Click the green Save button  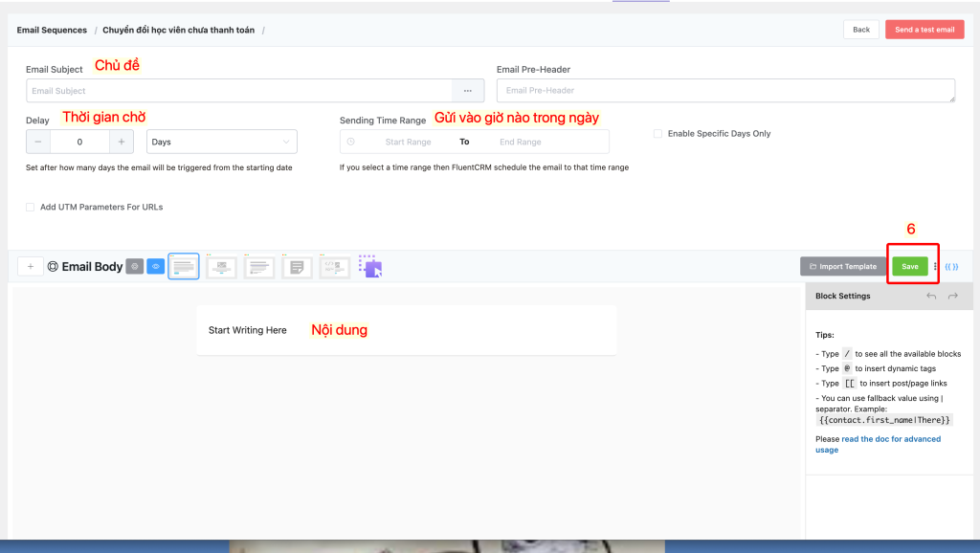[x=909, y=266]
